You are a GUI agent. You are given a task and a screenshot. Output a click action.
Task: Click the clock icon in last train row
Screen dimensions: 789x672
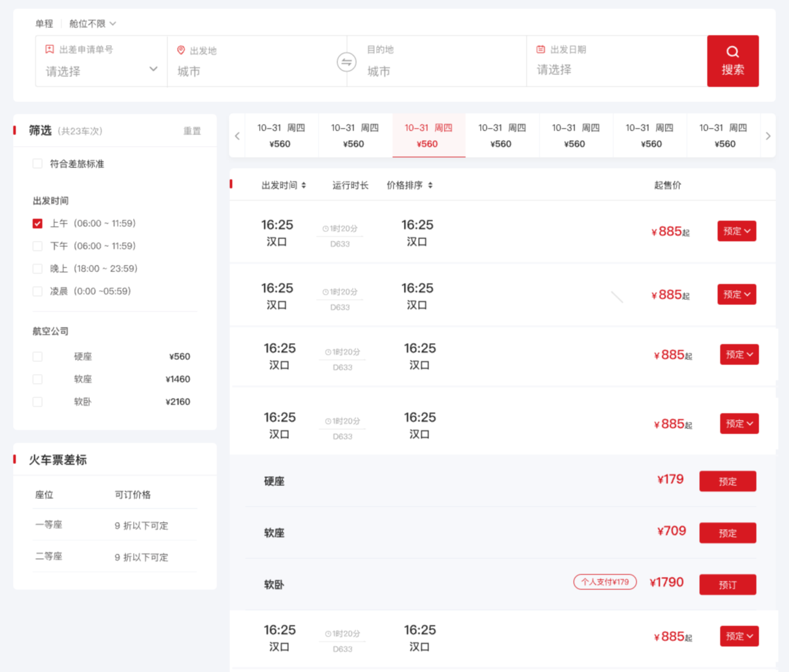coord(328,634)
